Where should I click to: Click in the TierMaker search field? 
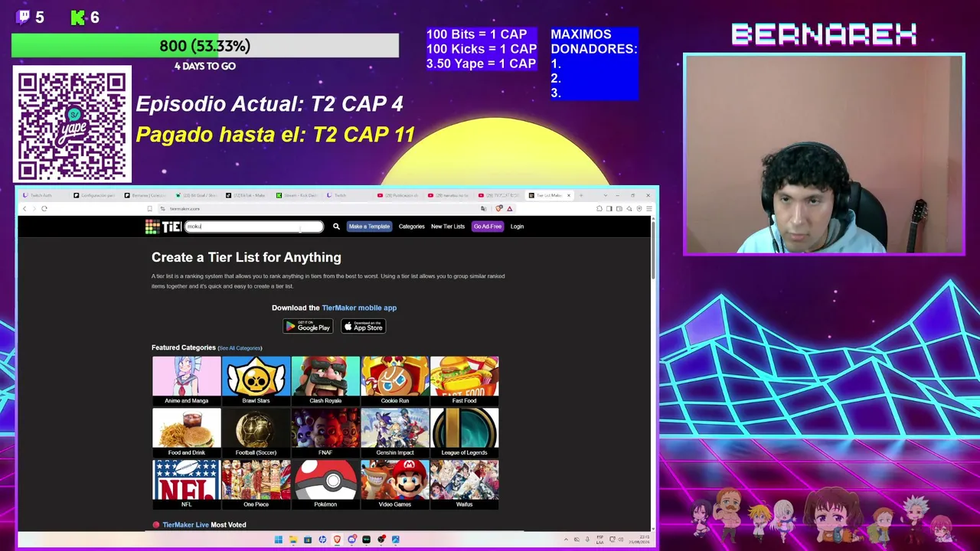254,227
